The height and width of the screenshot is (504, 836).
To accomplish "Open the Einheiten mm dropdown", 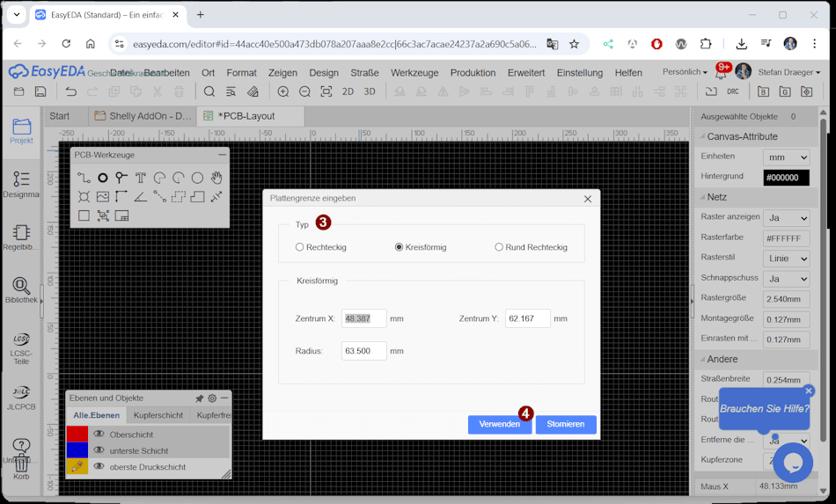I will click(786, 157).
